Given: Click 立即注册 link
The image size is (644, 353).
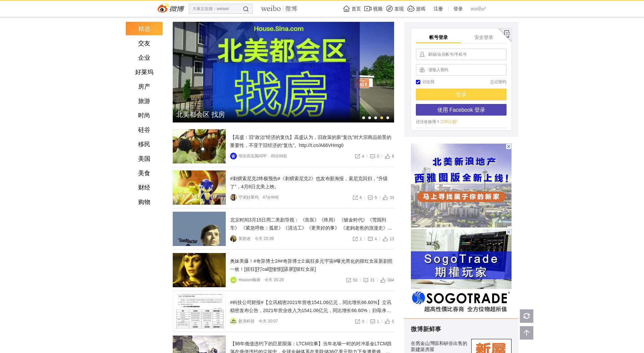Looking at the screenshot, I should point(448,122).
